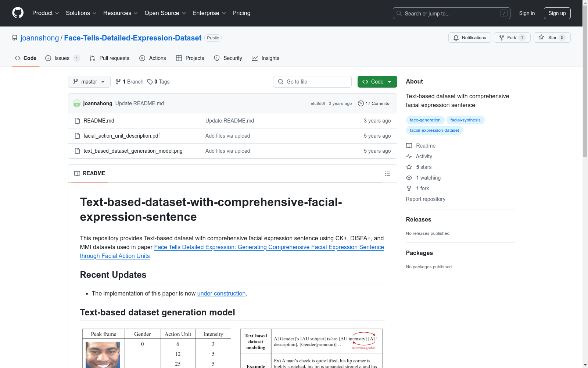Switch to the Projects tab
The height and width of the screenshot is (368, 588).
190,58
